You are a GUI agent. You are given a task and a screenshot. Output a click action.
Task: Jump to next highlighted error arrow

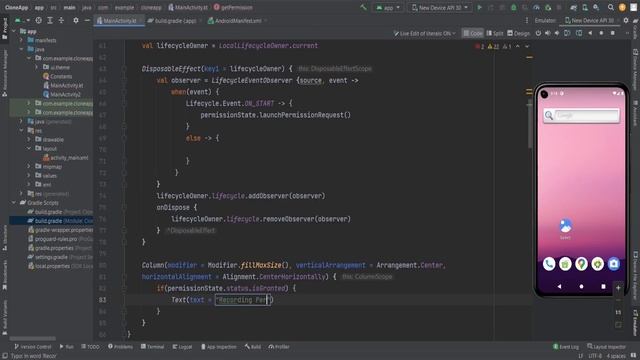coord(527,47)
